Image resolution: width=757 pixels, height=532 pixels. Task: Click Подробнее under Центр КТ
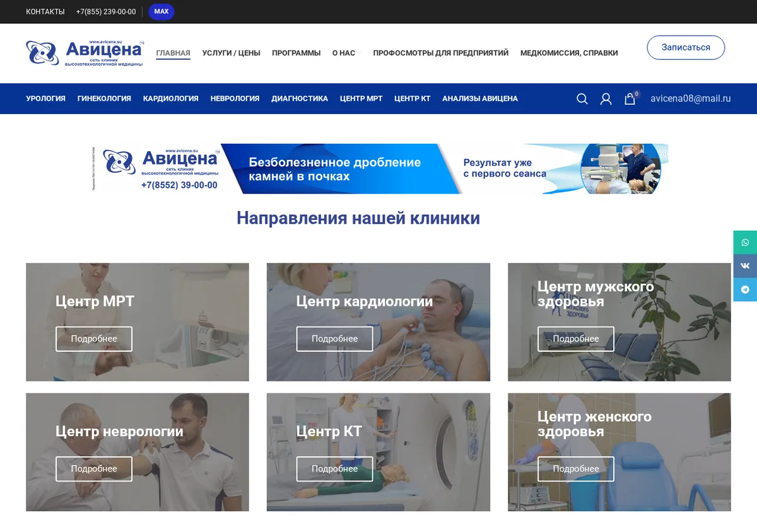(334, 469)
